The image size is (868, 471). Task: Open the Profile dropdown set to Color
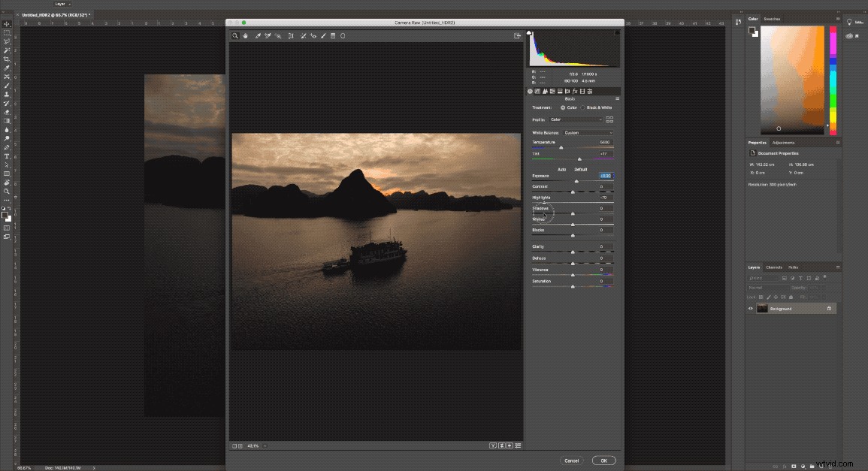[576, 119]
